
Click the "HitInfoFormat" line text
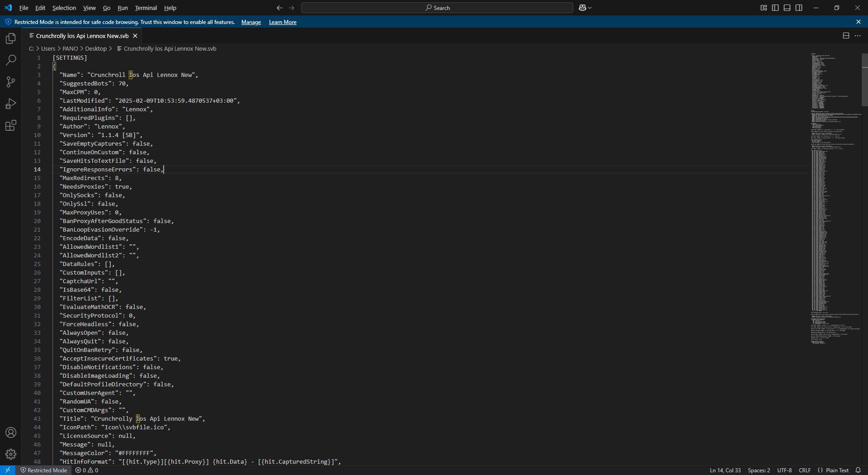pos(200,462)
